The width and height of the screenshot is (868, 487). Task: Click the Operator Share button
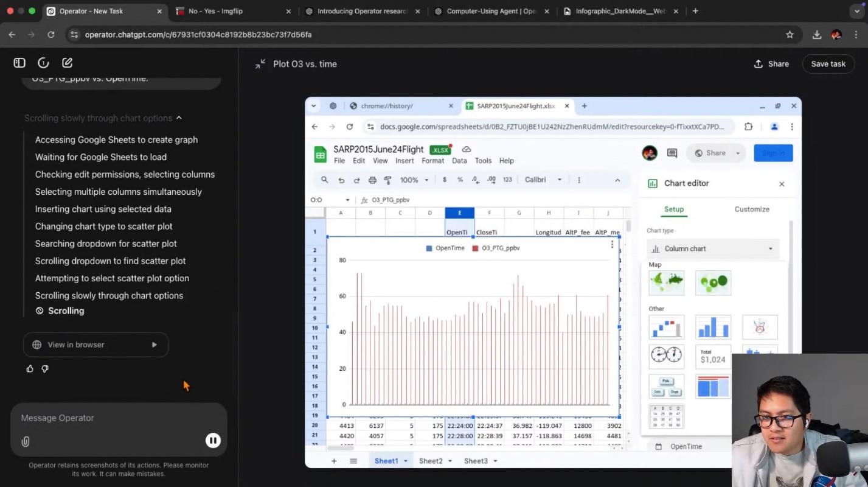[x=771, y=64]
